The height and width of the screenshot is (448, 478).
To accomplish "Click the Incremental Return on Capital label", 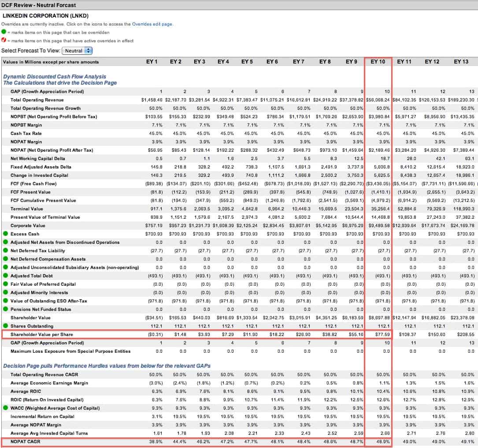I will (x=42, y=417).
